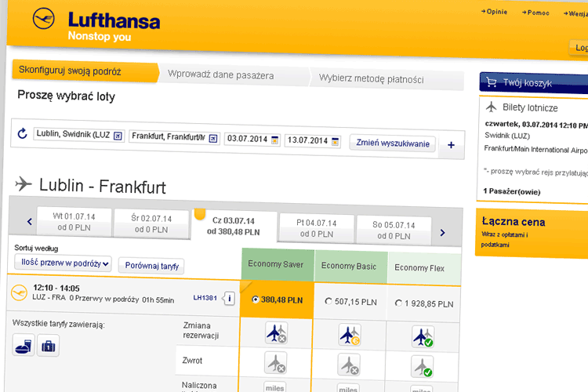Show later dates with right arrow
This screenshot has height=392, width=588.
coord(442,233)
